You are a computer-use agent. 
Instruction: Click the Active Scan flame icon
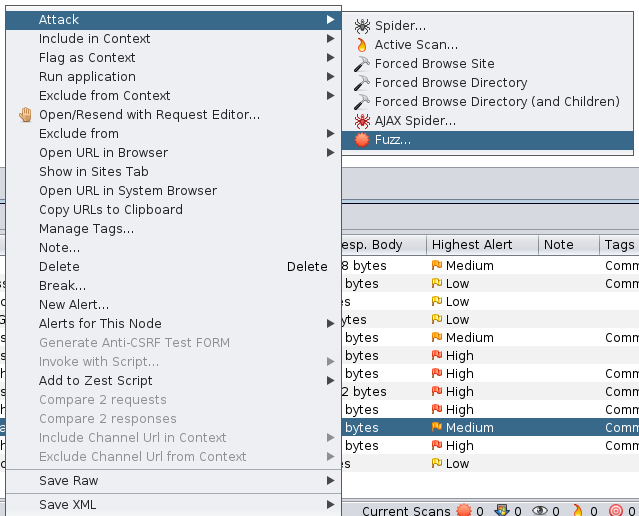(361, 45)
